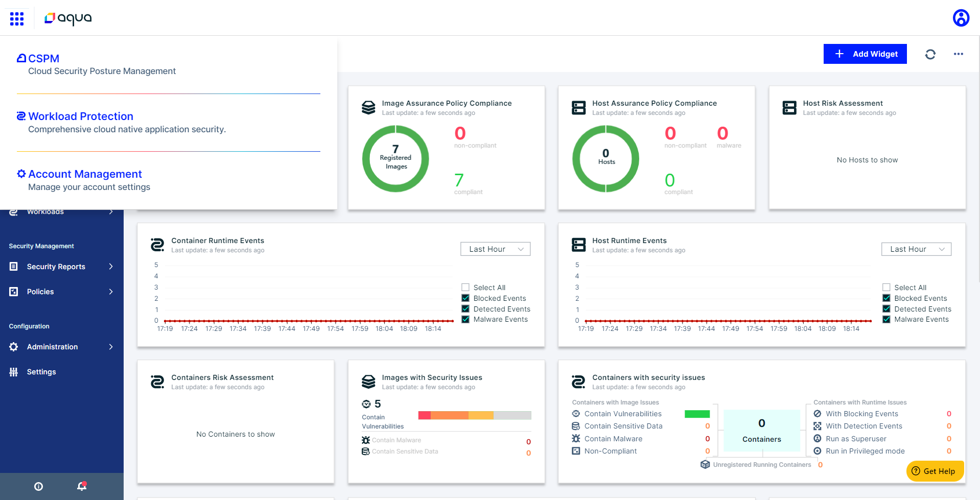
Task: Click the Get Help button
Action: click(x=934, y=471)
